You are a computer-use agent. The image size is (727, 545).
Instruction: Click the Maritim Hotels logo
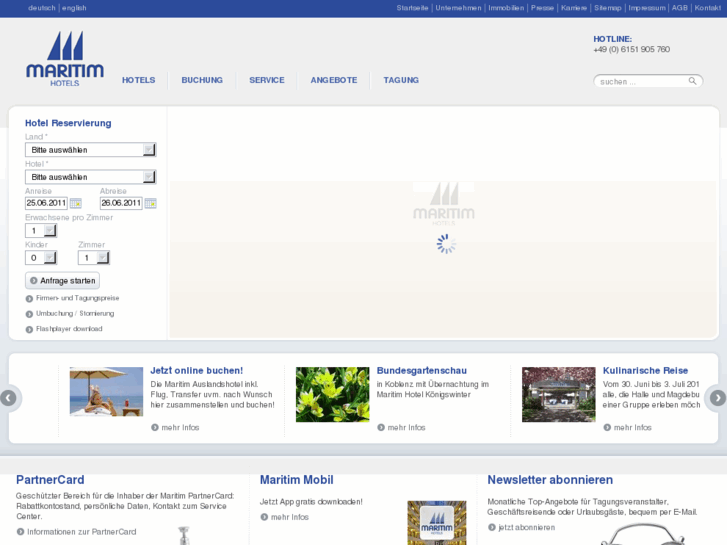click(65, 59)
